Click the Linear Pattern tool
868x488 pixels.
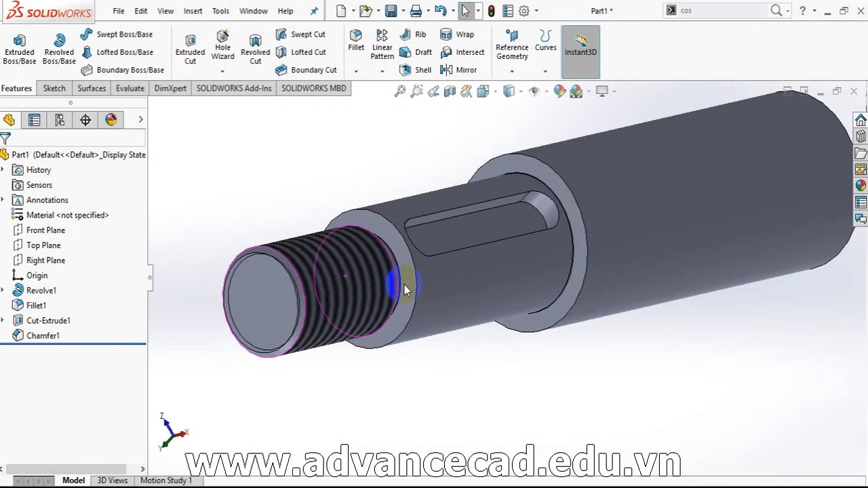click(382, 45)
